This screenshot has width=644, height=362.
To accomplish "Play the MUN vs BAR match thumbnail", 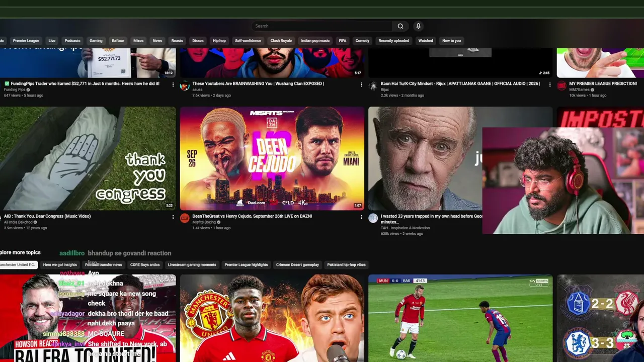I will tap(460, 318).
